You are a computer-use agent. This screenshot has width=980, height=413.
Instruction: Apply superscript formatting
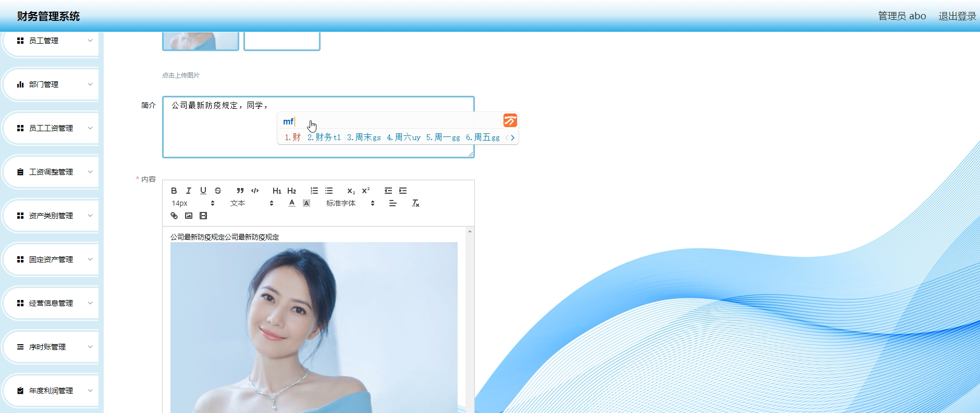(366, 191)
